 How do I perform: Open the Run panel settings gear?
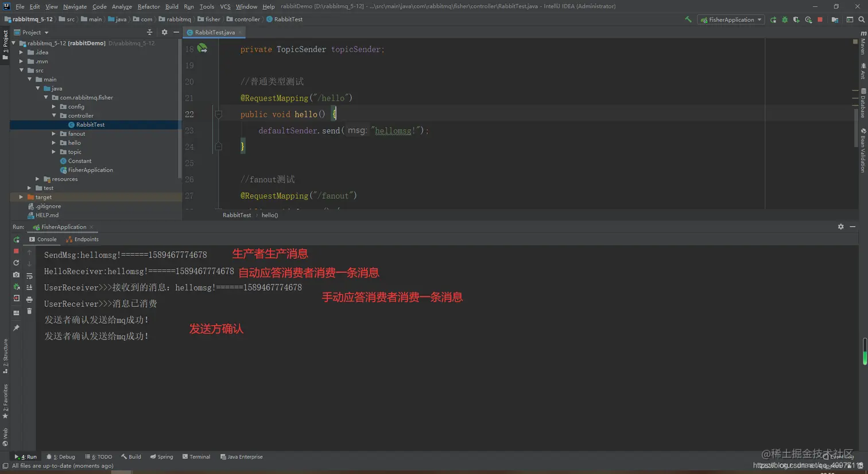pyautogui.click(x=840, y=227)
